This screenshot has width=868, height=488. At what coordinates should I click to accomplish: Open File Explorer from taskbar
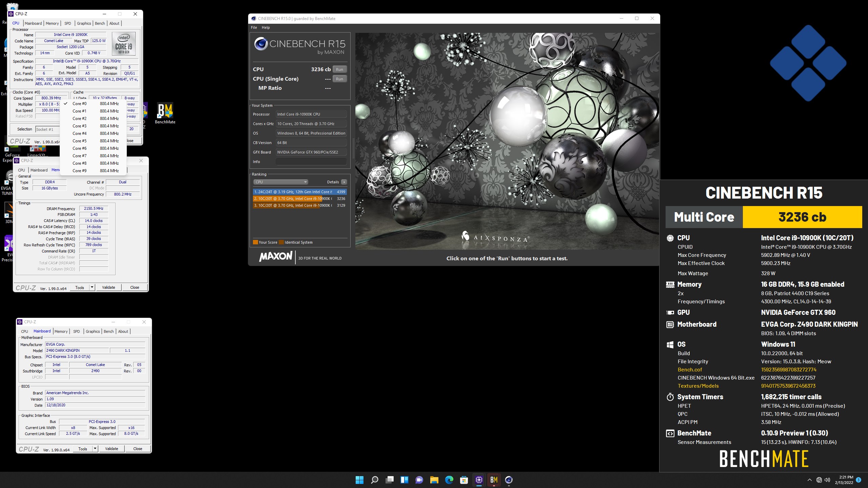[x=434, y=480]
